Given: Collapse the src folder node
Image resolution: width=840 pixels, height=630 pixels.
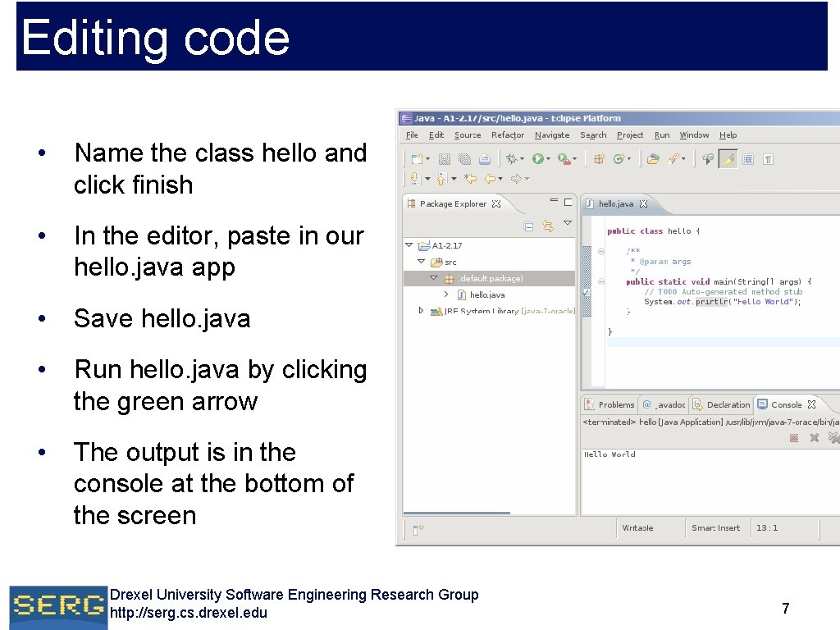Looking at the screenshot, I should pos(421,262).
